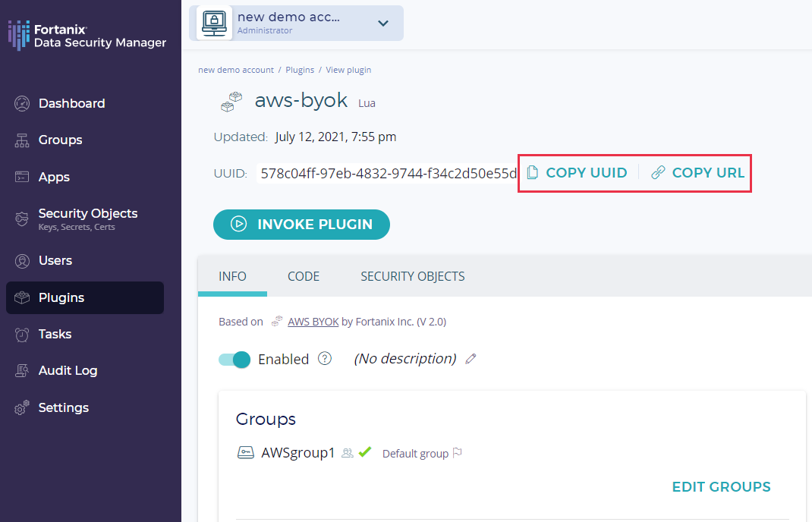Toggle the Enabled switch off
Image resolution: width=812 pixels, height=522 pixels.
234,360
